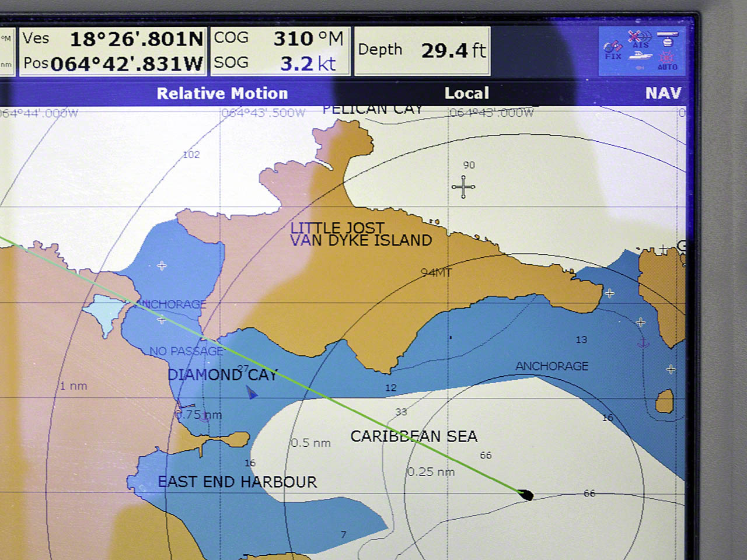747x560 pixels.
Task: Select the East End Harbour chart label
Action: pyautogui.click(x=237, y=482)
